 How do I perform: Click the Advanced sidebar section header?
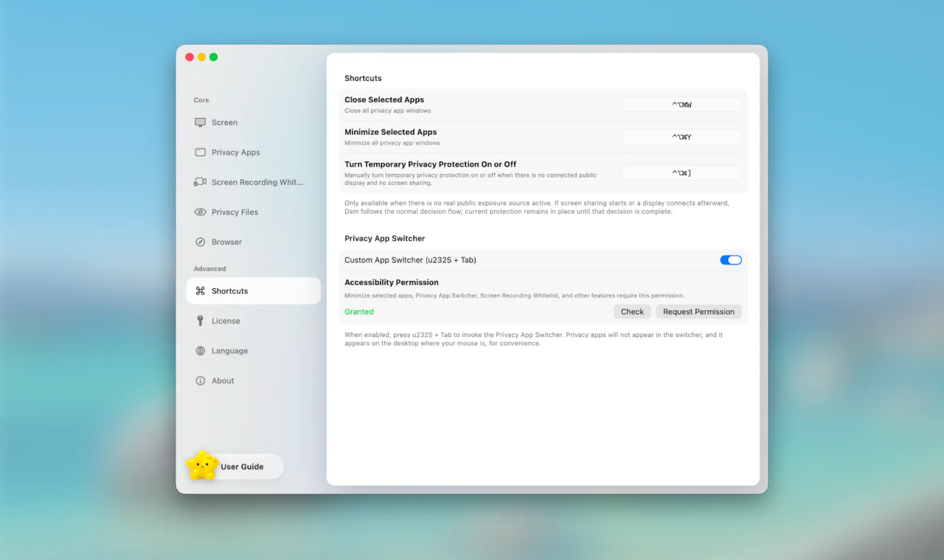point(209,269)
